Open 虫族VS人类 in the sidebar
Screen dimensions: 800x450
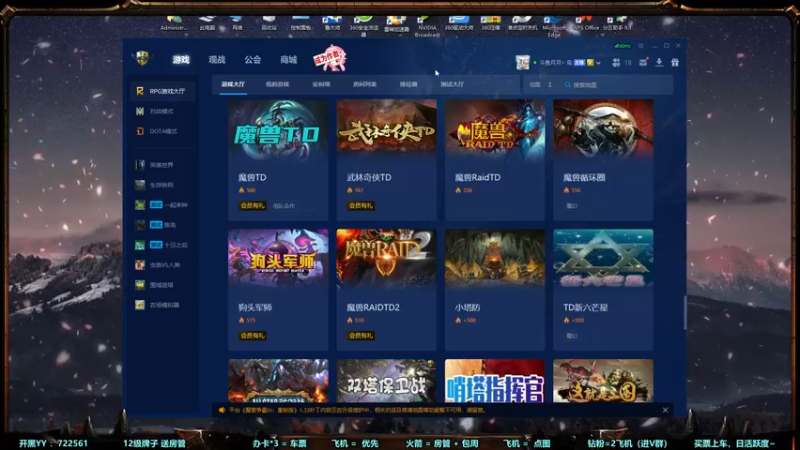click(162, 265)
